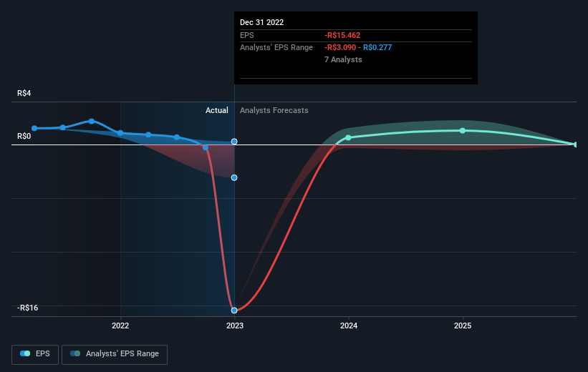Image resolution: width=588 pixels, height=372 pixels.
Task: Select the 2024 forecast EPS data point
Action: 348,137
